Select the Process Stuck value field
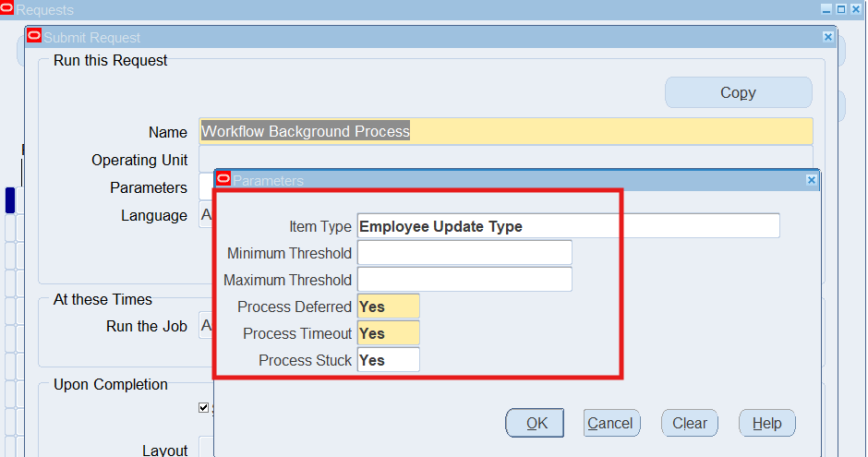Image resolution: width=868 pixels, height=457 pixels. pos(388,360)
